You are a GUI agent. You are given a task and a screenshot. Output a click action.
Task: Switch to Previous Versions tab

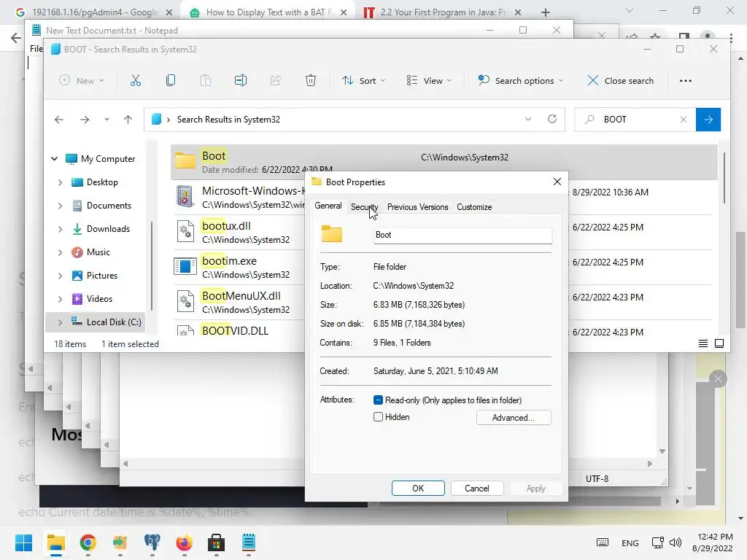coord(417,206)
